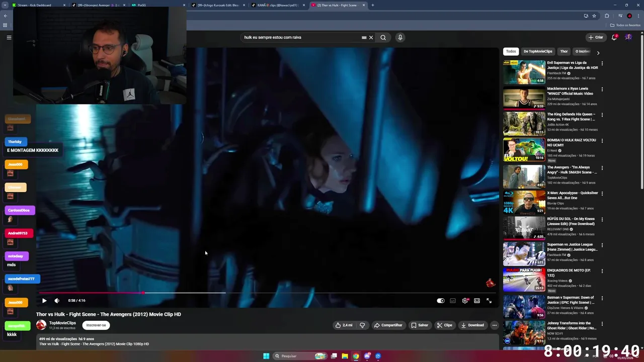Screen dimensions: 644x362
Task: Toggle subtitles in the player
Action: click(x=453, y=301)
